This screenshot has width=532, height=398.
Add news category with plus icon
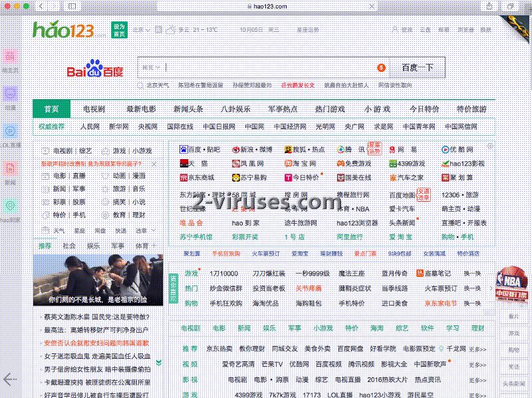154,246
